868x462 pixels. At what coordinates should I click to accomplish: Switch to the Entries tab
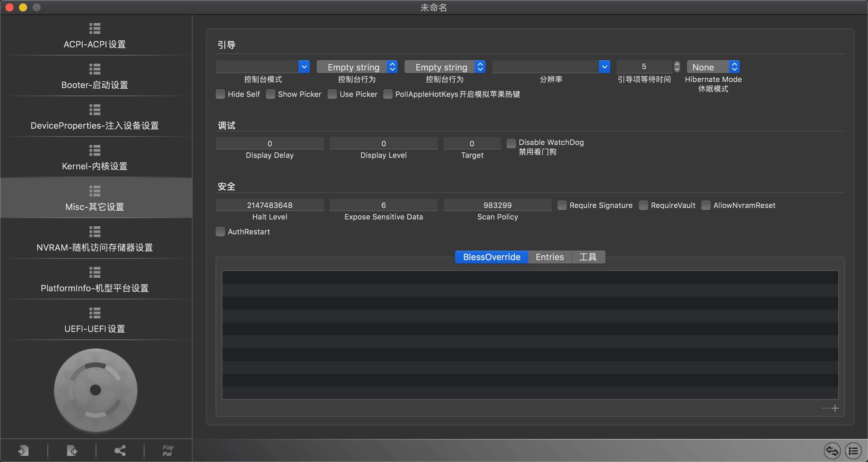click(x=550, y=257)
